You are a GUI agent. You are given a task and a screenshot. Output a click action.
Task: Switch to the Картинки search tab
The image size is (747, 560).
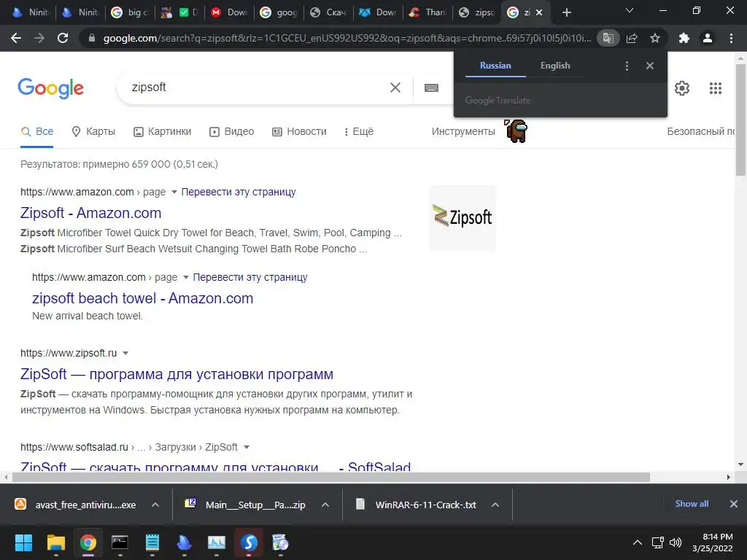[163, 131]
